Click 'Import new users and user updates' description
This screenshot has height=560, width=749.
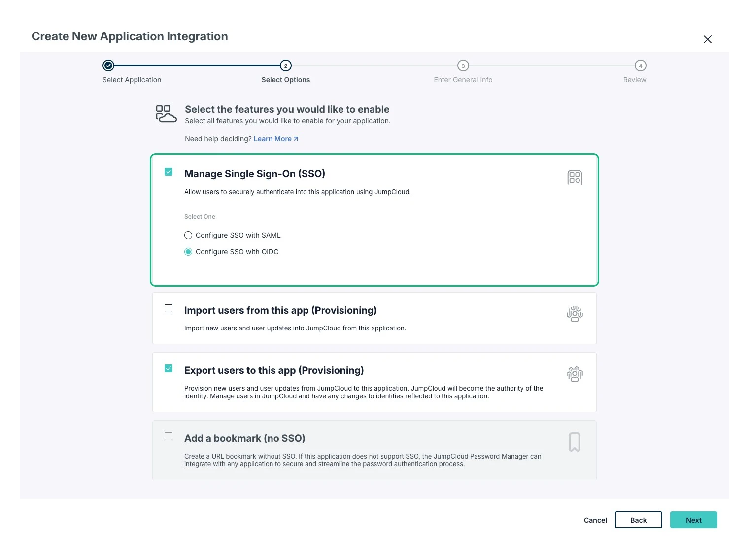click(x=295, y=328)
